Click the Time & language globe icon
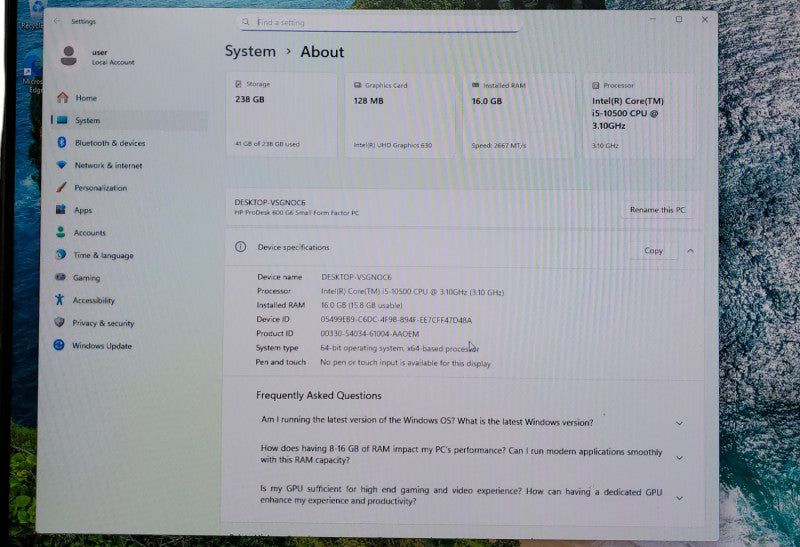Screen dimensions: 800x547 [x=61, y=254]
